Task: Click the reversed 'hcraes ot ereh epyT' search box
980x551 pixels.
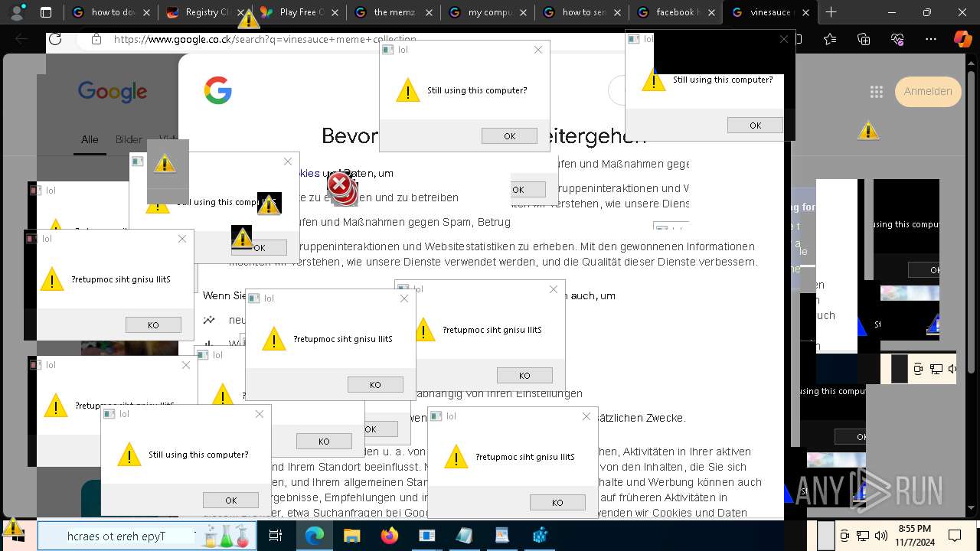Action: [145, 536]
